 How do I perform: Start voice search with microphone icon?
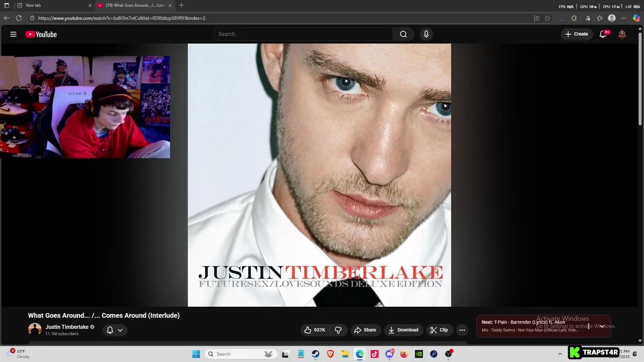(x=426, y=34)
